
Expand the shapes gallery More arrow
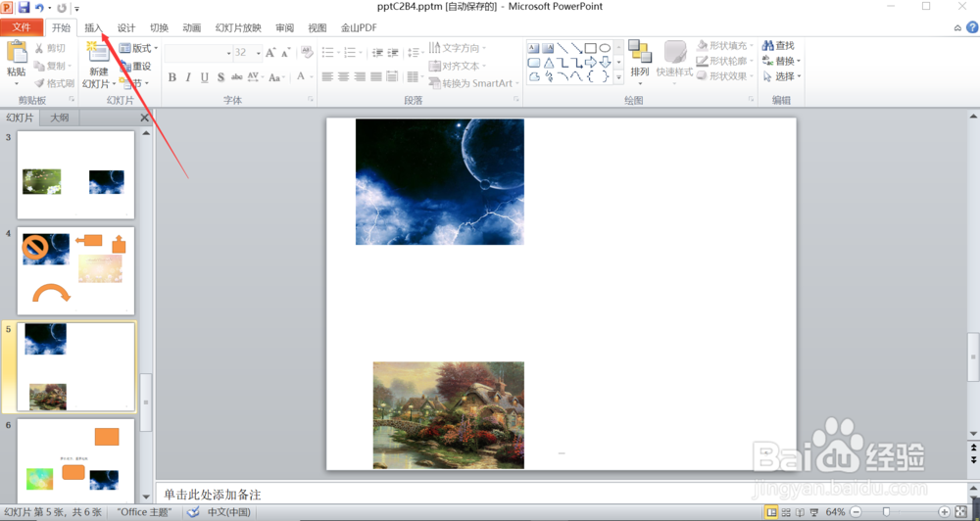618,77
